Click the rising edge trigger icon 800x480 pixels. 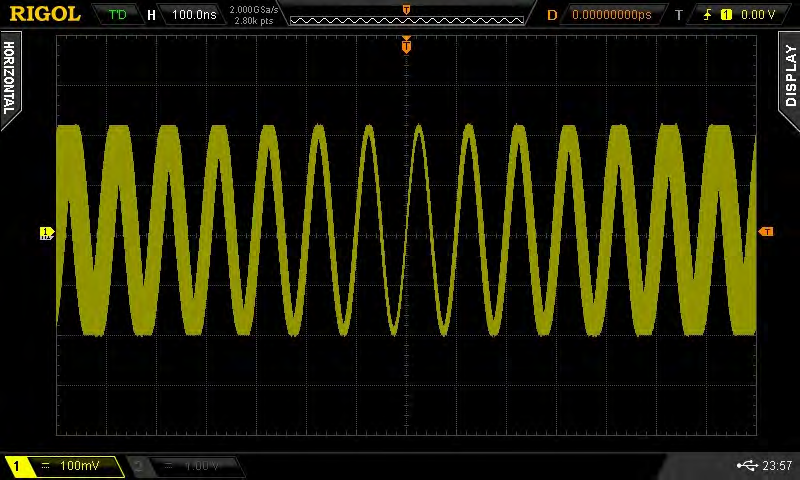pos(707,15)
